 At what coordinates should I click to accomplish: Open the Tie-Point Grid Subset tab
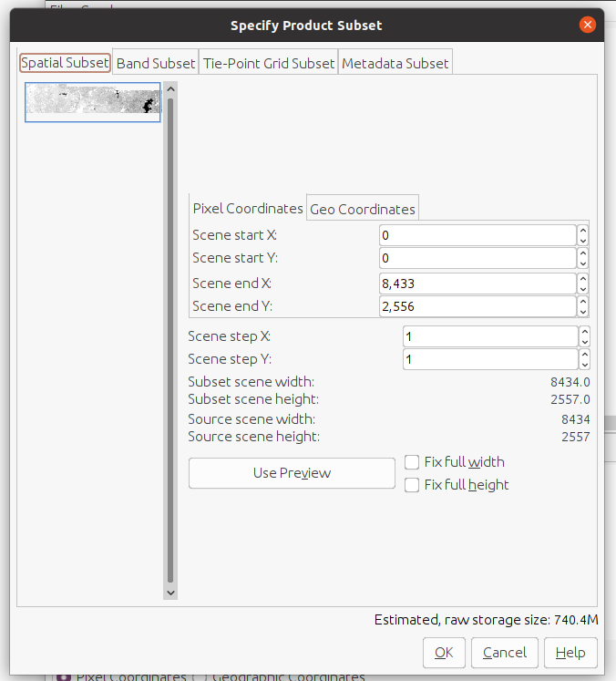click(268, 63)
